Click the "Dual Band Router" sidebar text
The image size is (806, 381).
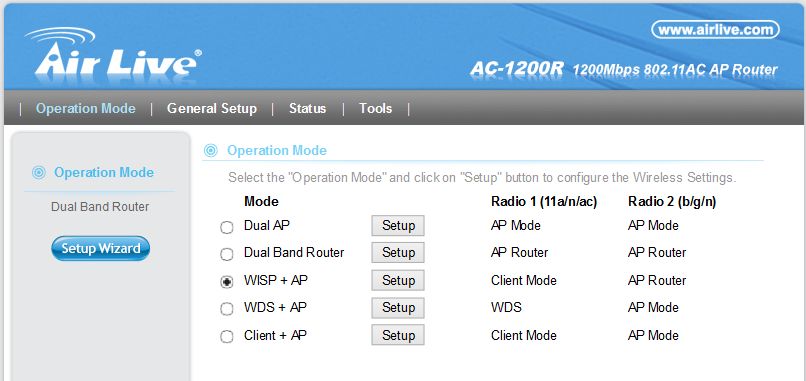(100, 207)
